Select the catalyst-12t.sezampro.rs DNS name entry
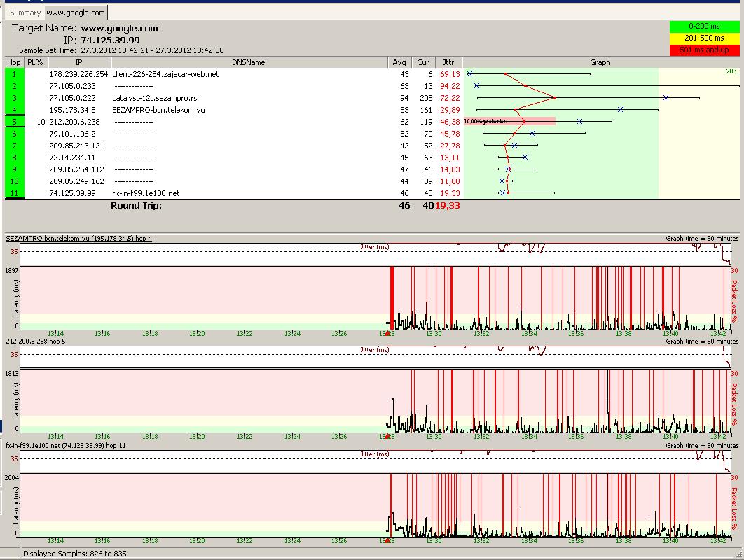Screen dimensions: 744x560 (154, 98)
